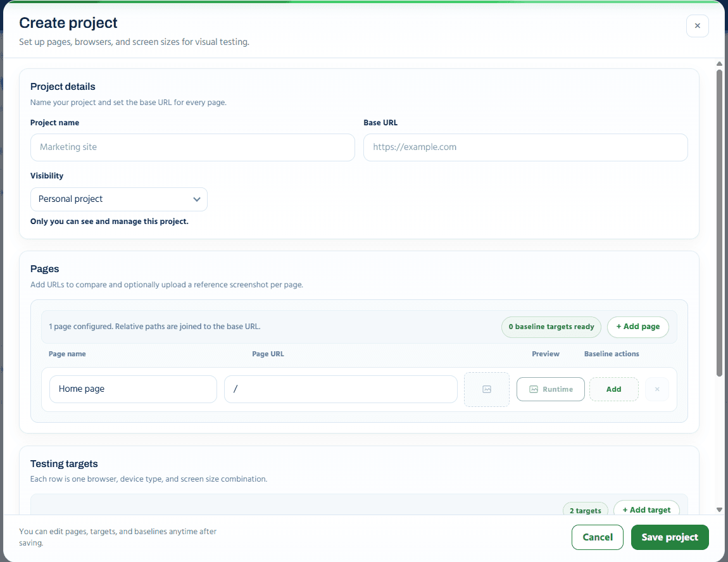Click the Project name input field
The width and height of the screenshot is (728, 562).
[x=192, y=147]
